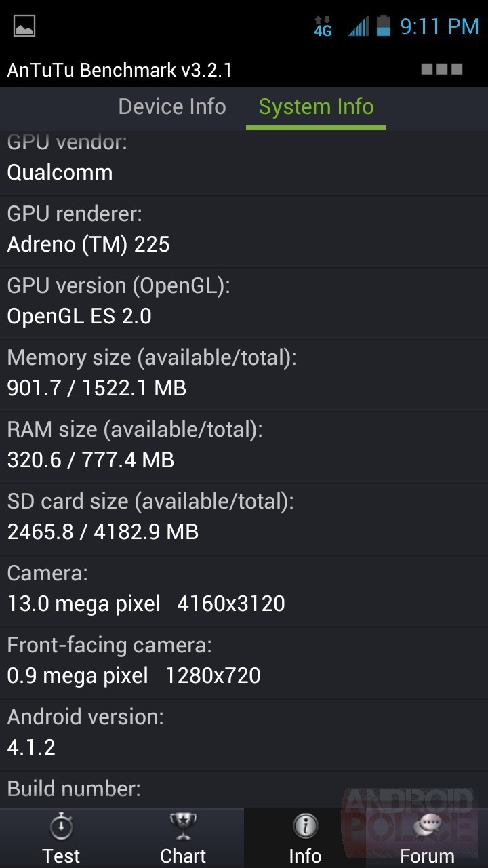Tap the AnTuTu Benchmark v3.2.1 title
Screen dimensions: 488x868
click(x=119, y=70)
